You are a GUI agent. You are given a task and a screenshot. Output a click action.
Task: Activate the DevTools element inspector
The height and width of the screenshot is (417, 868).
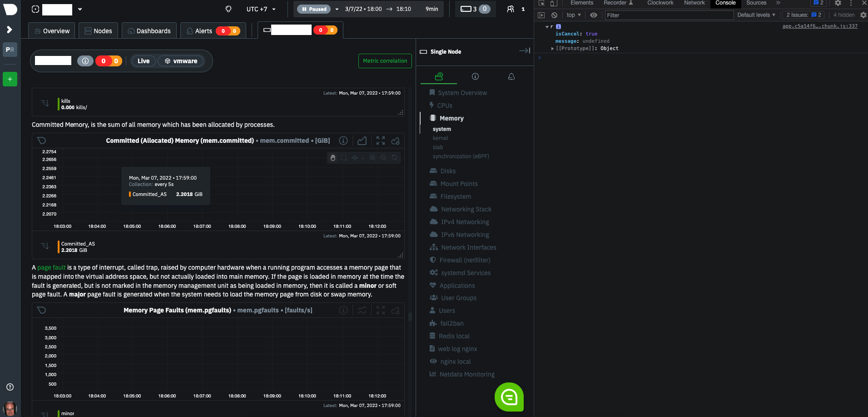(x=541, y=3)
